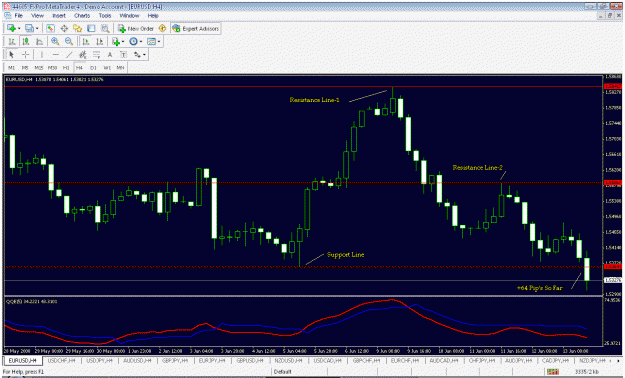Open the Tools menu
The height and width of the screenshot is (378, 625).
click(x=105, y=16)
